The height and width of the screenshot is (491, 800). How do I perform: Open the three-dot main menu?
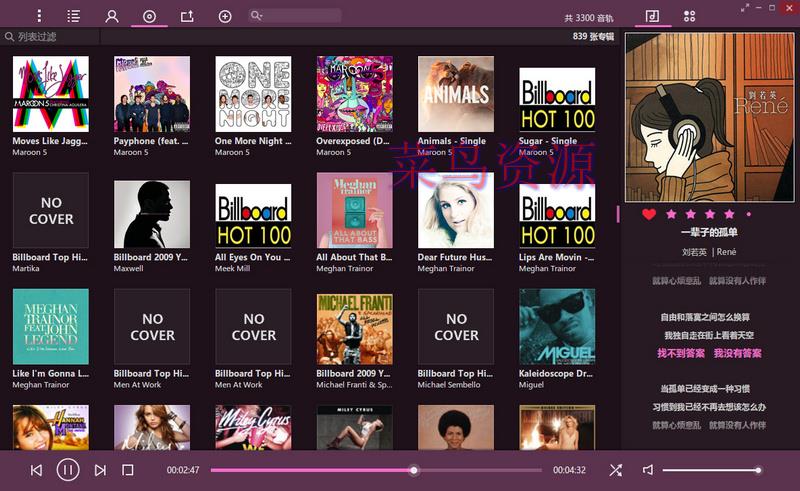[39, 16]
